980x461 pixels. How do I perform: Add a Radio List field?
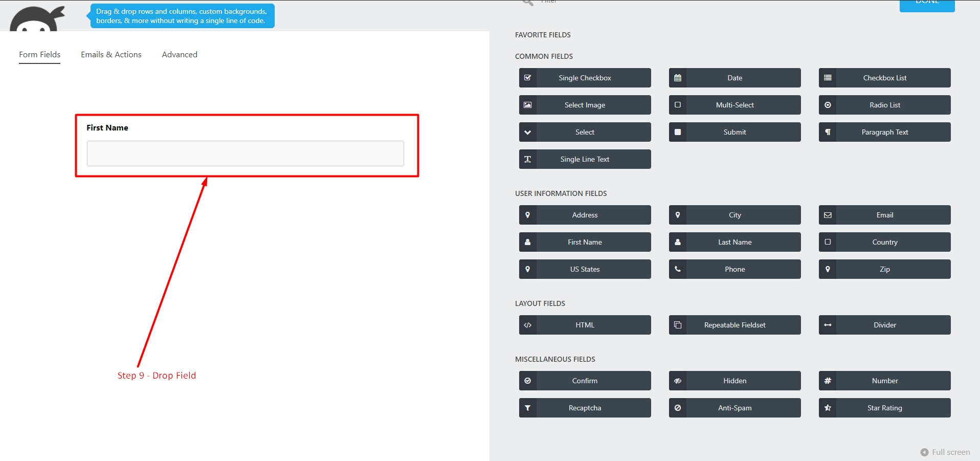pos(884,105)
